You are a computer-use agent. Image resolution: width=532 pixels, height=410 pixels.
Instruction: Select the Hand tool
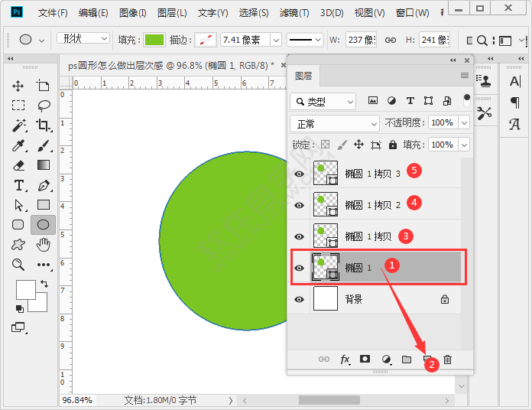(x=44, y=245)
